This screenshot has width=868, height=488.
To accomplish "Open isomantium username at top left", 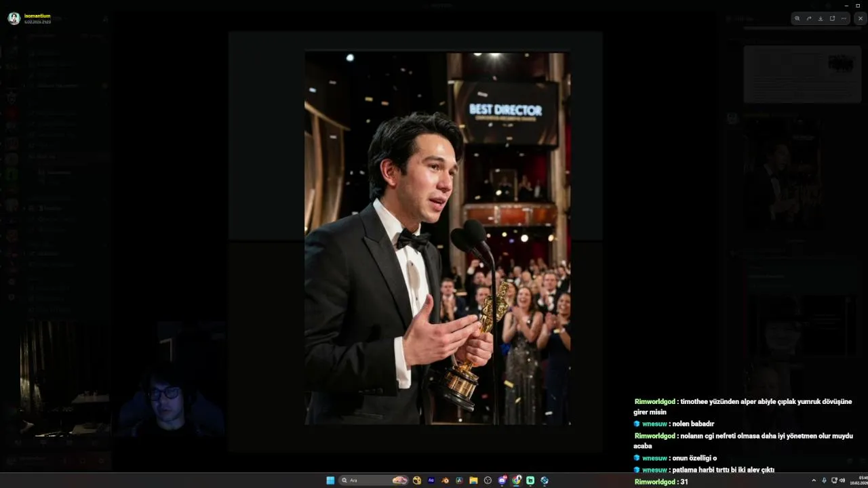I will coord(37,16).
